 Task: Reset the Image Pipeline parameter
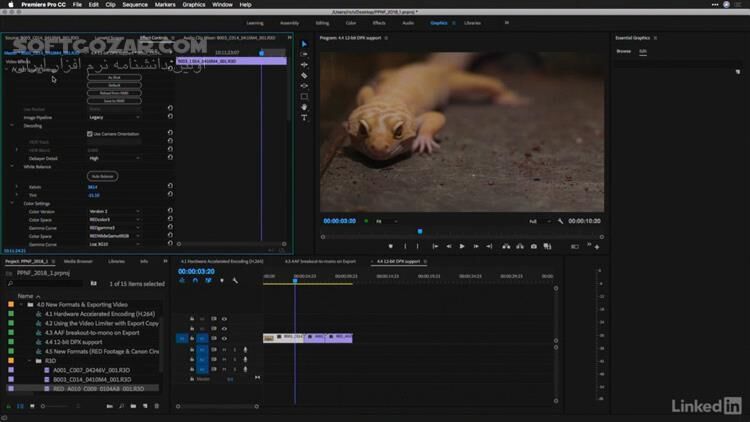[x=170, y=116]
